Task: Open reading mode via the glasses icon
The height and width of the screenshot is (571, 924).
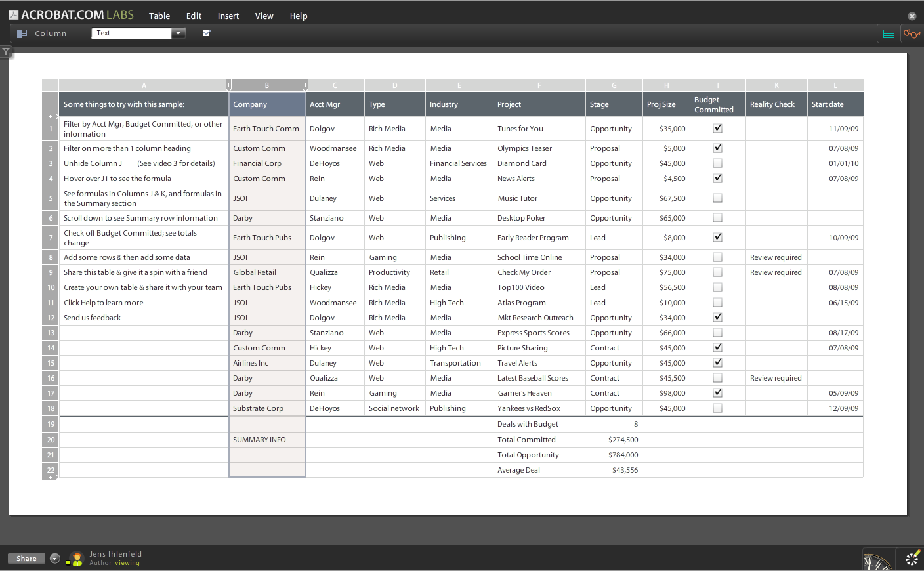Action: tap(912, 33)
